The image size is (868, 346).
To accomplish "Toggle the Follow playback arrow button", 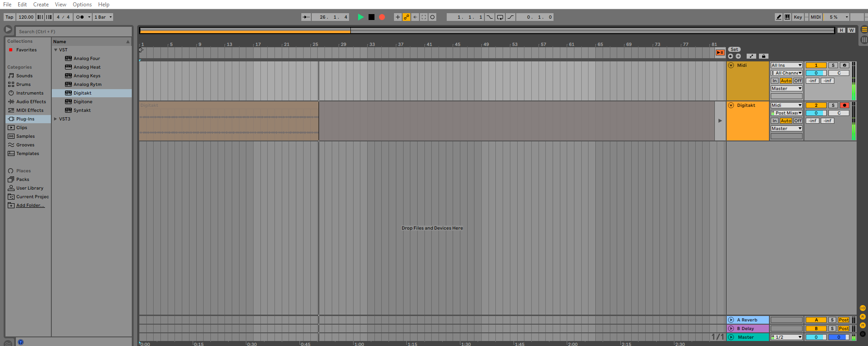I will 306,17.
